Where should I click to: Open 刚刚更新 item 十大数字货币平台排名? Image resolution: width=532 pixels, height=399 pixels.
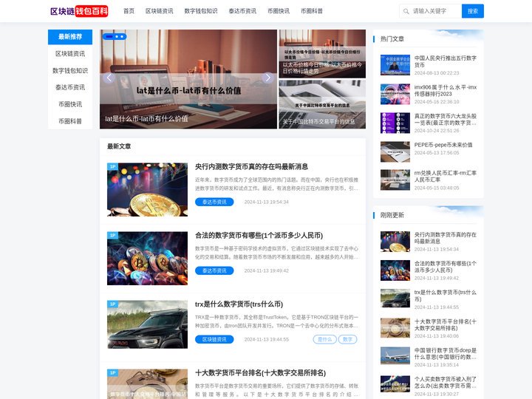pyautogui.click(x=445, y=324)
